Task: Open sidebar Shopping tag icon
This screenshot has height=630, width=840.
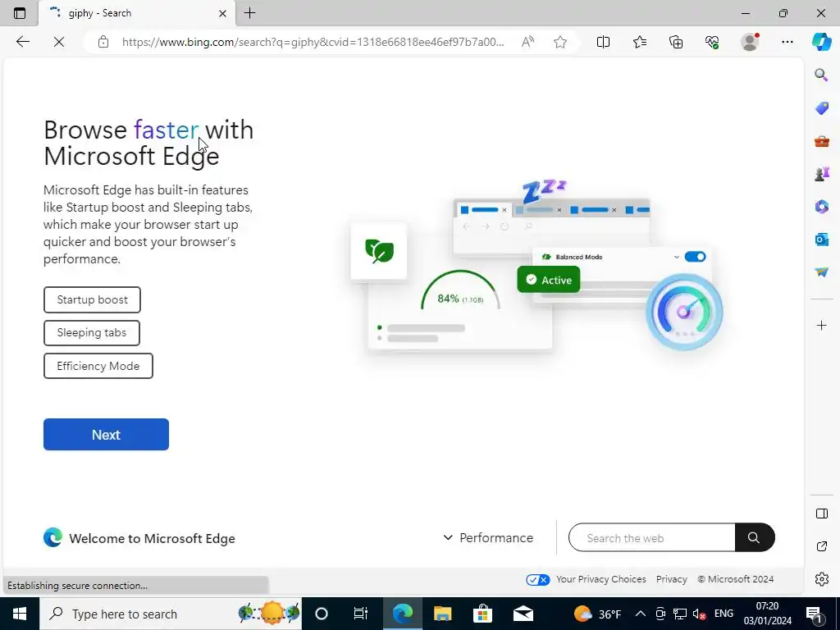Action: (821, 107)
